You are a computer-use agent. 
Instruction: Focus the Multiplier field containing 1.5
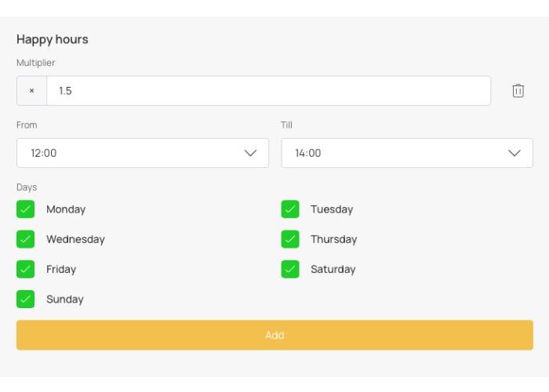pyautogui.click(x=267, y=91)
